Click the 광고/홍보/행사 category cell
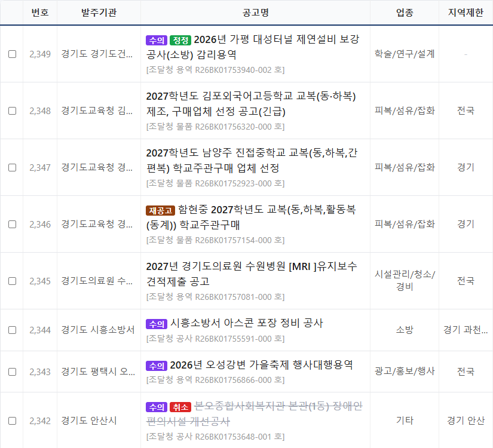This screenshot has width=493, height=448. [405, 372]
